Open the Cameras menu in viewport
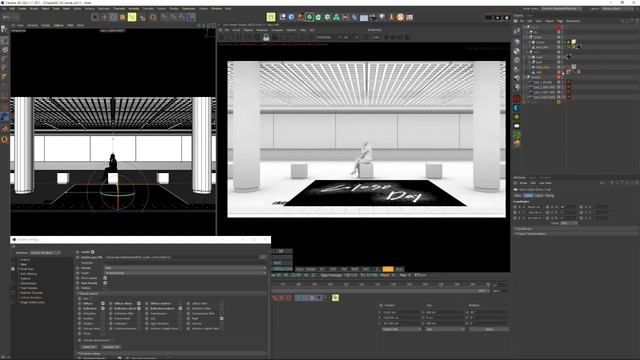Image resolution: width=640 pixels, height=360 pixels. pyautogui.click(x=32, y=25)
